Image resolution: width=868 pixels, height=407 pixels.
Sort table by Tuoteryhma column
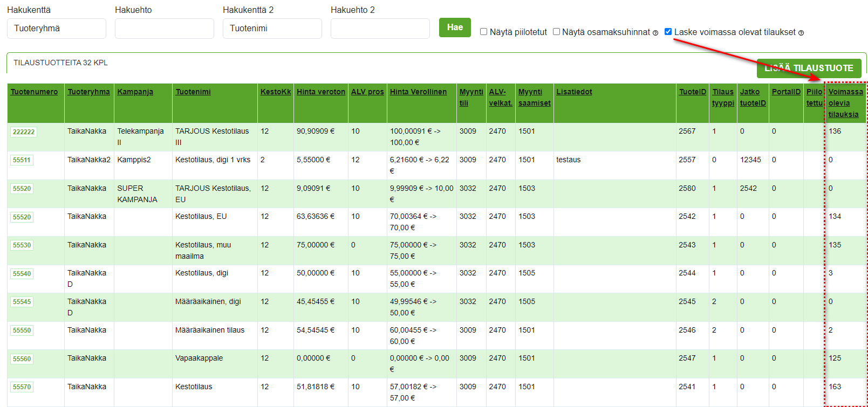pyautogui.click(x=88, y=92)
